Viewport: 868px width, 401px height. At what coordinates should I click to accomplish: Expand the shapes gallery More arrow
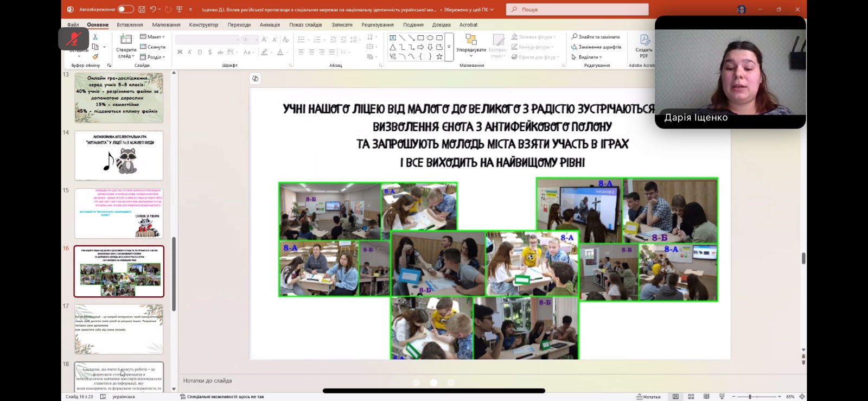449,47
